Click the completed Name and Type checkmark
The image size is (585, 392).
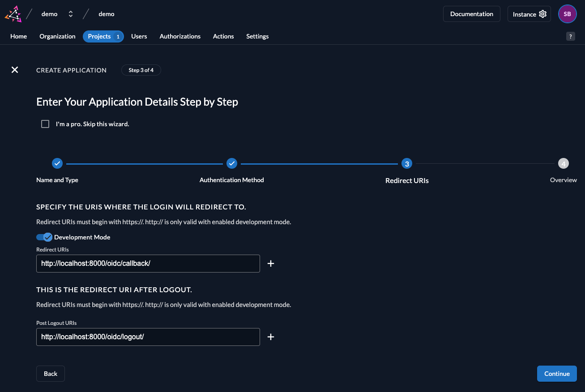57,163
